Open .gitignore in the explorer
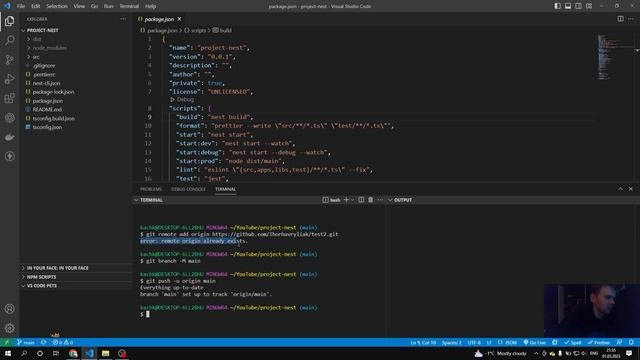 click(44, 65)
